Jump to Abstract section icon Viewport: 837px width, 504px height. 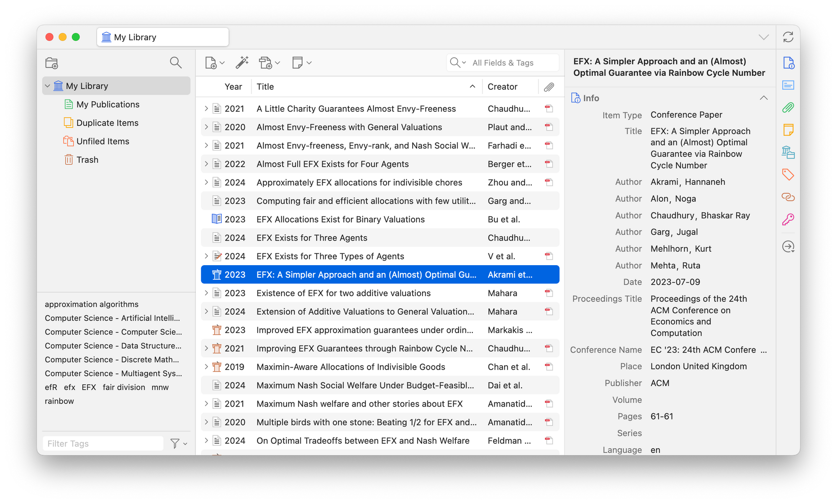[x=788, y=85]
